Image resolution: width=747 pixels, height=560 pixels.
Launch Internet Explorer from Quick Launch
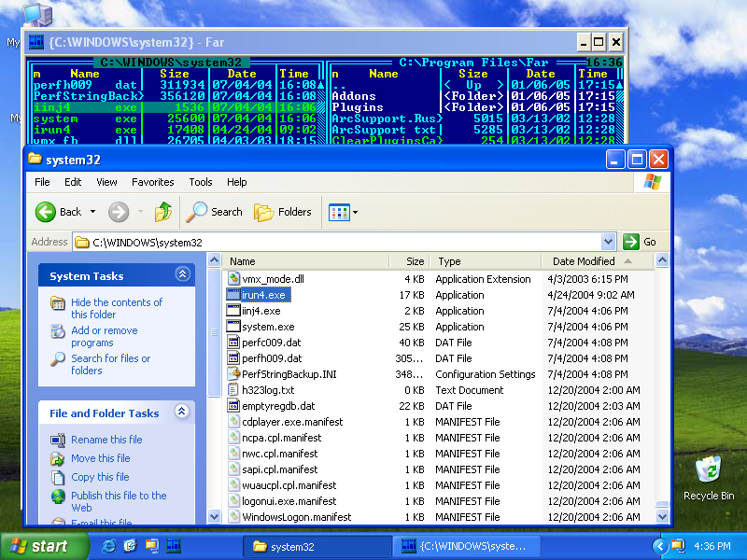109,546
